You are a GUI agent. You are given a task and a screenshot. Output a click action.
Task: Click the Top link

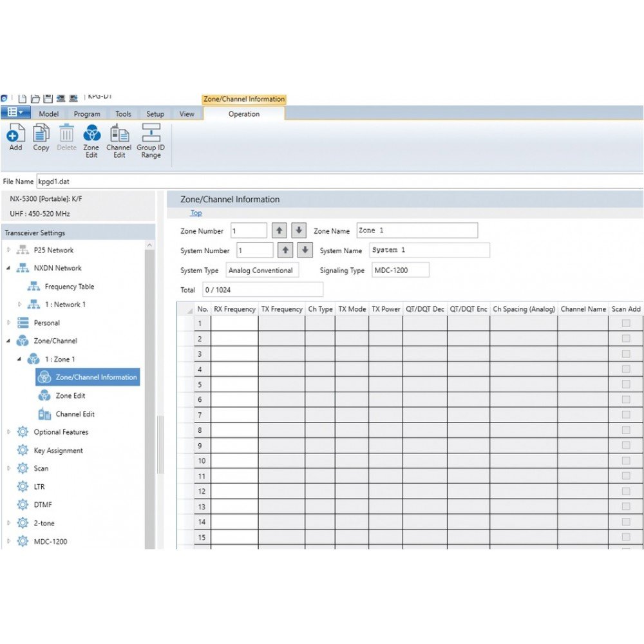point(196,213)
